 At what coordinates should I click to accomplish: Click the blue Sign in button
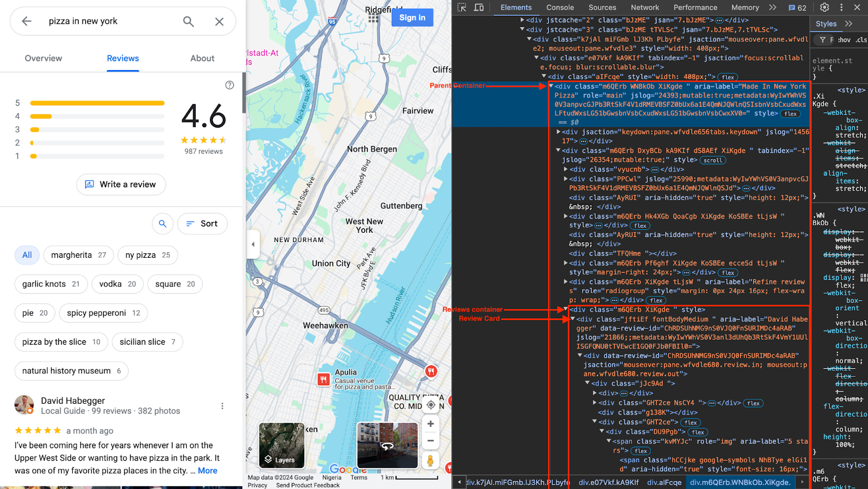pos(412,17)
